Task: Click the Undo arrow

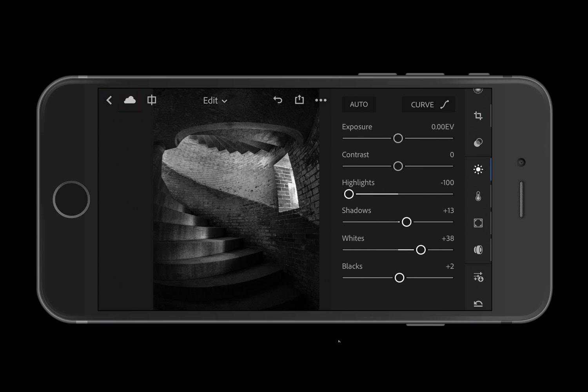Action: pyautogui.click(x=278, y=100)
